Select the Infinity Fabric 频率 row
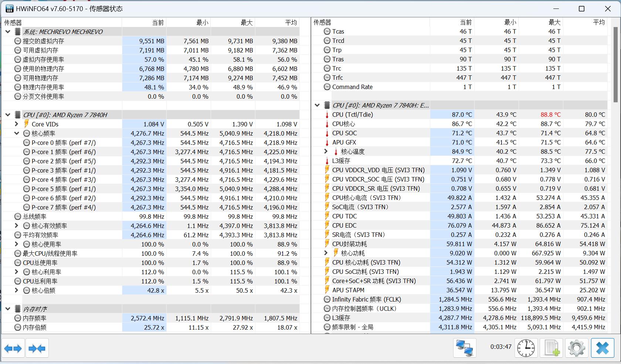Image resolution: width=621 pixels, height=364 pixels. (x=370, y=299)
